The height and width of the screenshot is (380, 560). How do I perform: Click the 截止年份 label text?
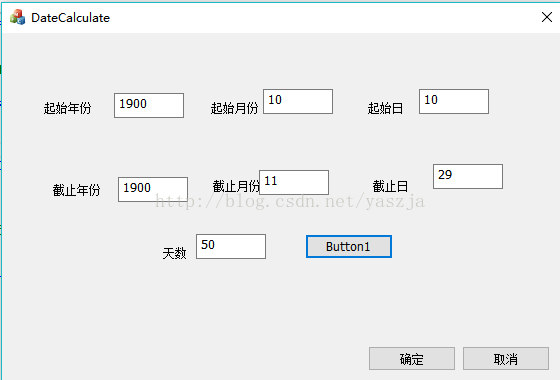point(76,190)
